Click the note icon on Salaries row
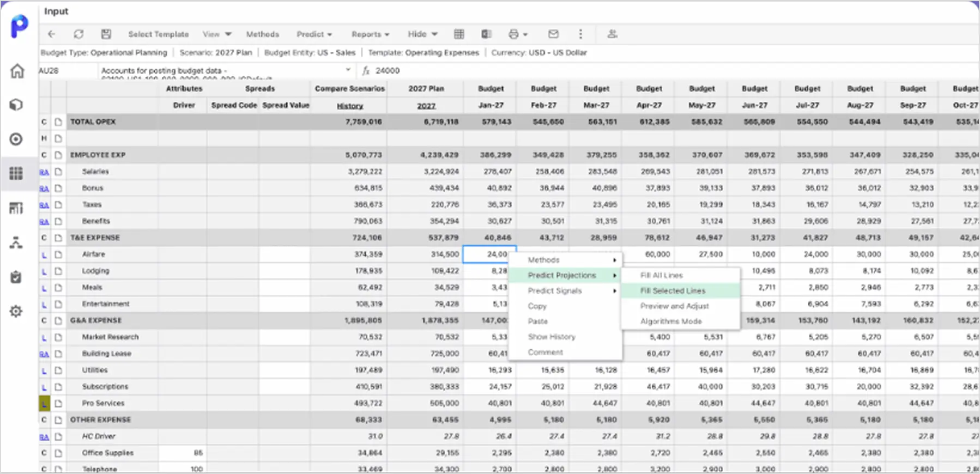 pos(58,172)
